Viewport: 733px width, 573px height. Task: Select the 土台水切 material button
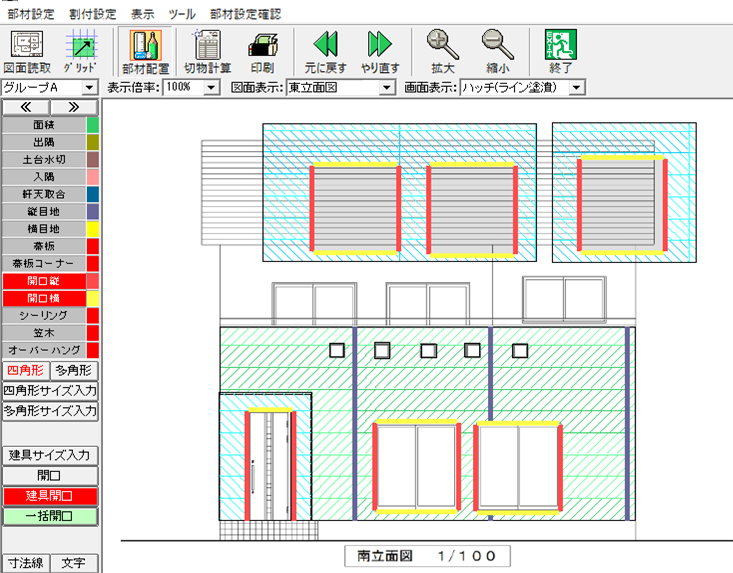click(44, 159)
